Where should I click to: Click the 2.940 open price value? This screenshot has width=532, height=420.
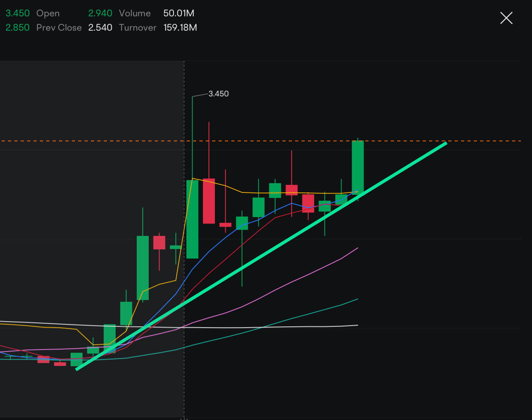(100, 13)
